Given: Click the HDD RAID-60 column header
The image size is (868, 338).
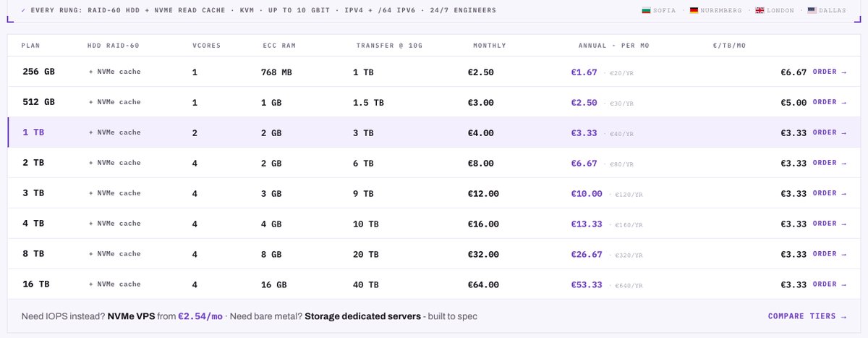Looking at the screenshot, I should [x=114, y=46].
